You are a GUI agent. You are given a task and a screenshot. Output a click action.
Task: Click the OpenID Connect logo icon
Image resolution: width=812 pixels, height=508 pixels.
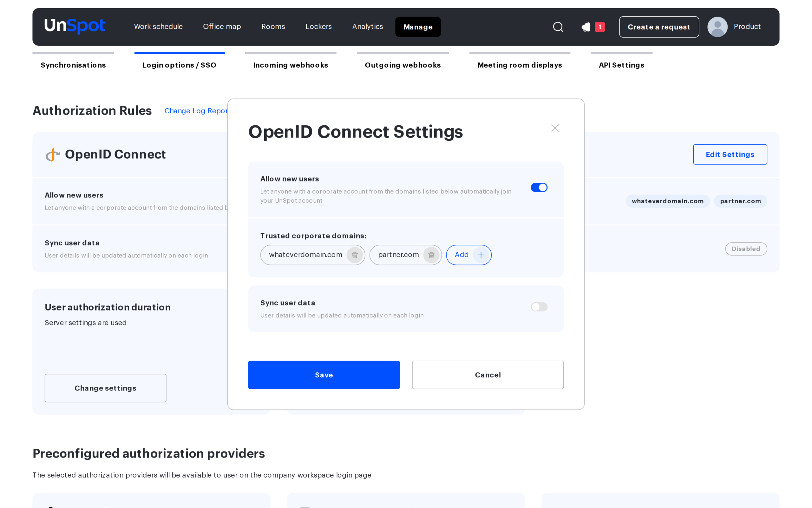53,155
